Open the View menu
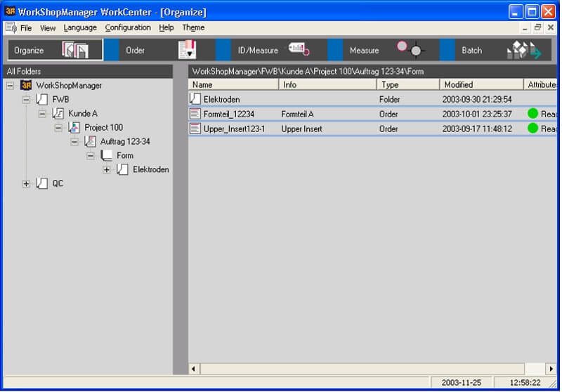The height and width of the screenshot is (392, 562). pyautogui.click(x=48, y=28)
